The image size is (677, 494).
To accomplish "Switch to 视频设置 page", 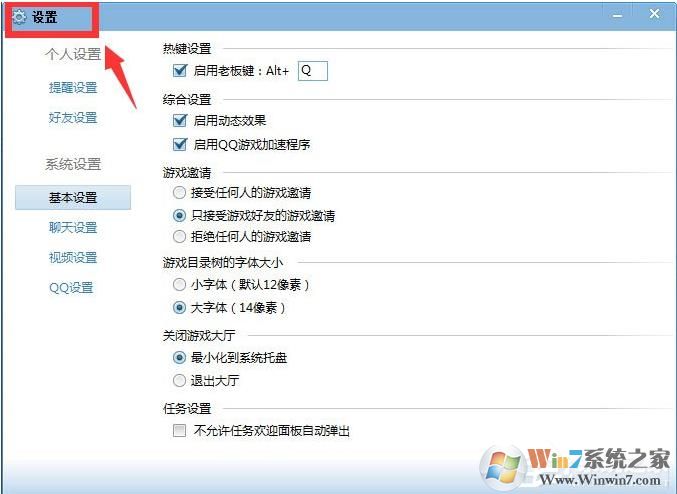I will coord(73,258).
